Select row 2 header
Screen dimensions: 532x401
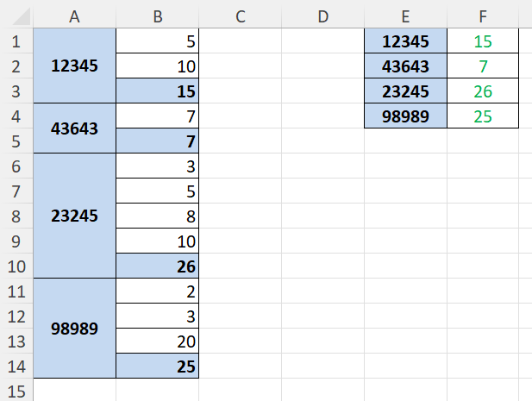coord(16,66)
